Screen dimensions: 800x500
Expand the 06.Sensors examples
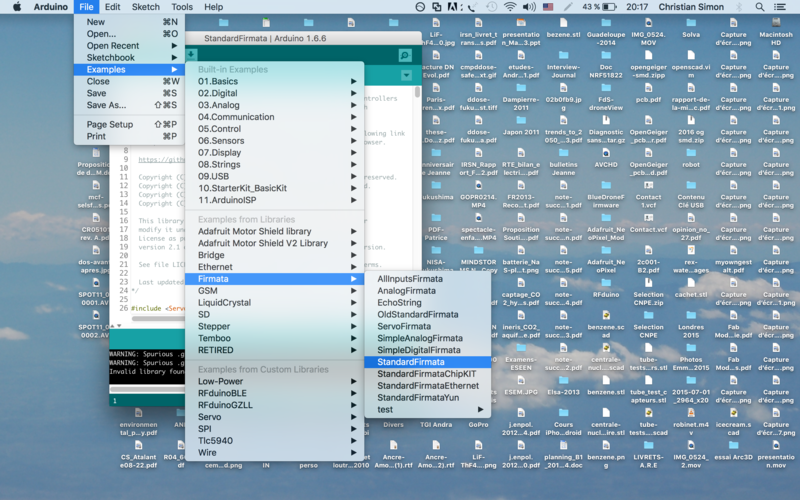(x=274, y=140)
